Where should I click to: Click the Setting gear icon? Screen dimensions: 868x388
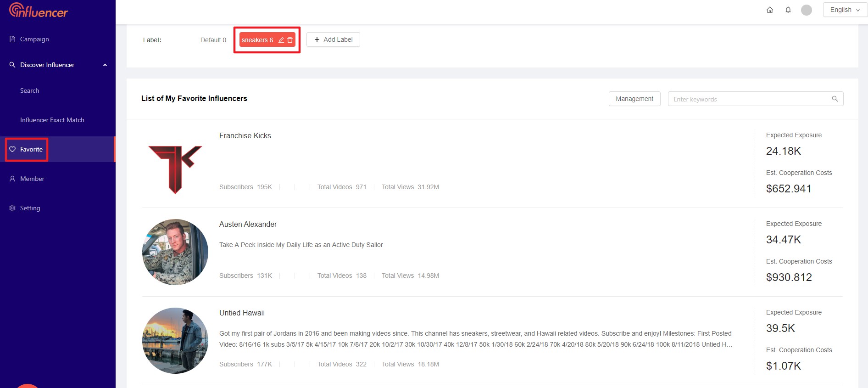[12, 208]
